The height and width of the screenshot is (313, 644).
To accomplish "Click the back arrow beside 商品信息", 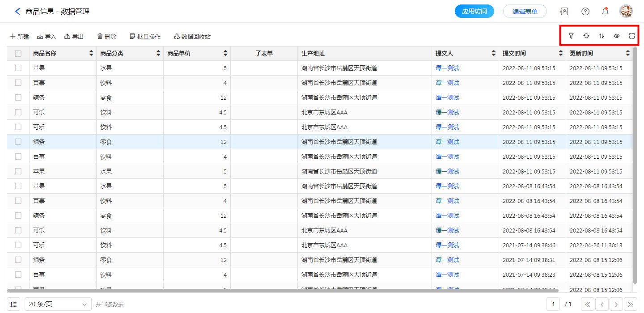I will [x=17, y=12].
